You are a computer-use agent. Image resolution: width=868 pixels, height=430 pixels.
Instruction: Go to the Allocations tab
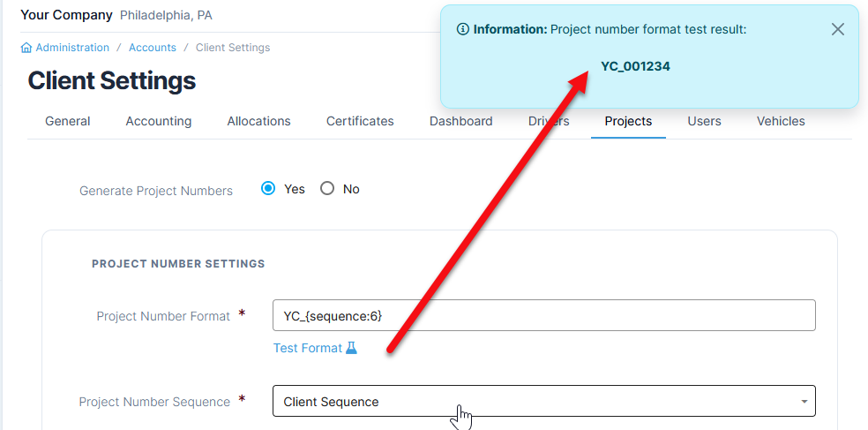coord(258,122)
